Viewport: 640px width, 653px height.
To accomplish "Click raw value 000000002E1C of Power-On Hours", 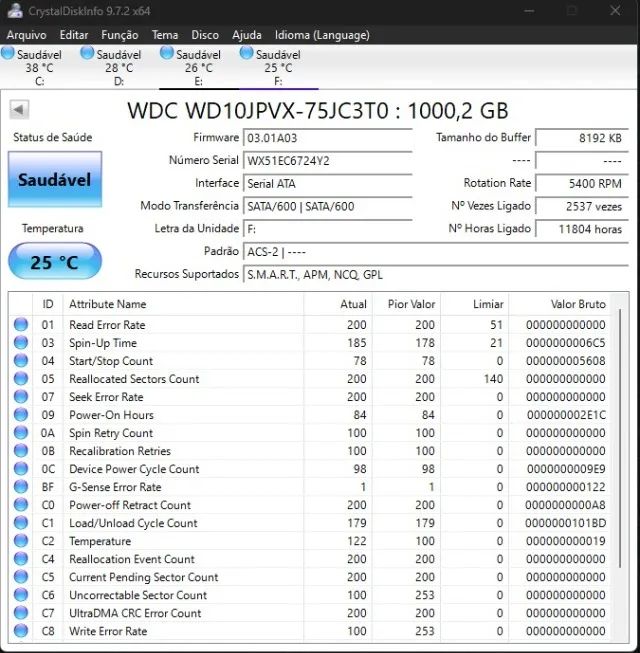I will pyautogui.click(x=566, y=415).
